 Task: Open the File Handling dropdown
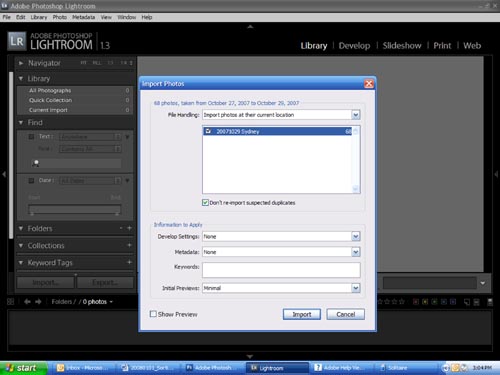click(x=356, y=115)
